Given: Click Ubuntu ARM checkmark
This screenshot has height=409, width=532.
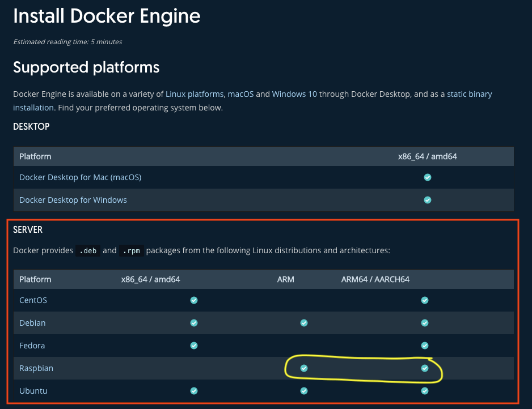Looking at the screenshot, I should click(304, 391).
